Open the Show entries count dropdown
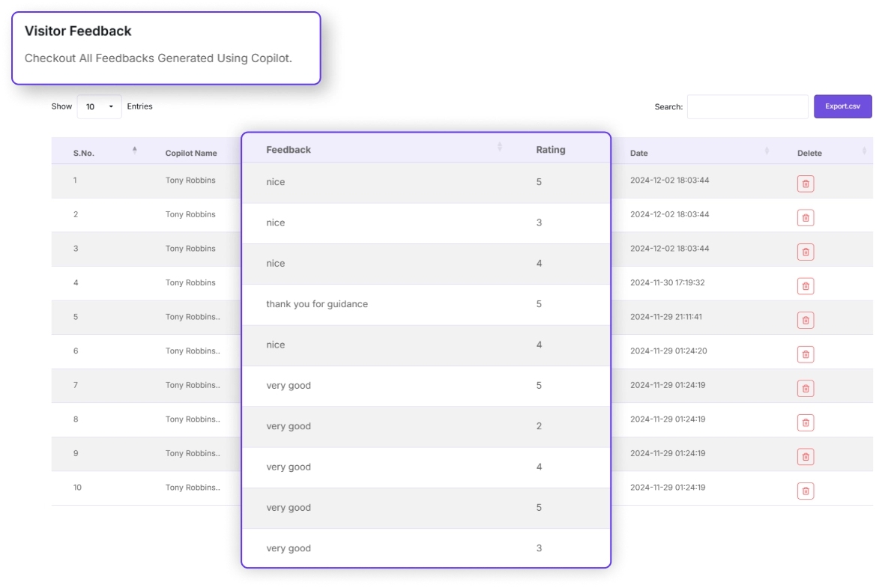 click(x=99, y=107)
